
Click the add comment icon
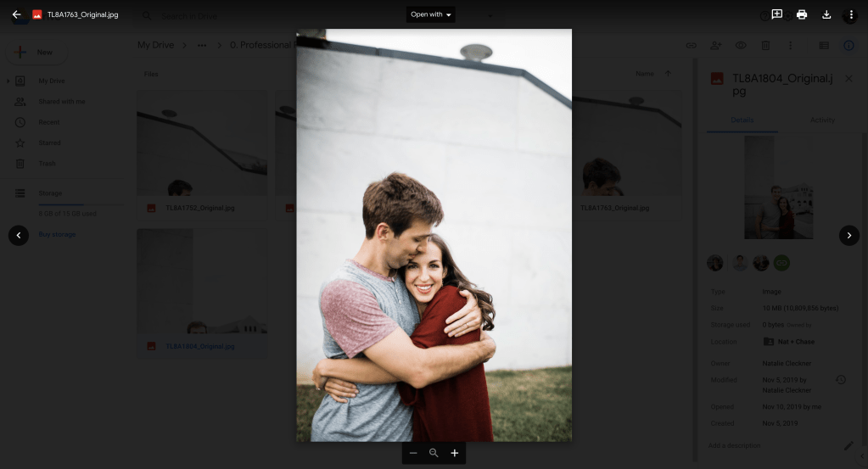(776, 14)
